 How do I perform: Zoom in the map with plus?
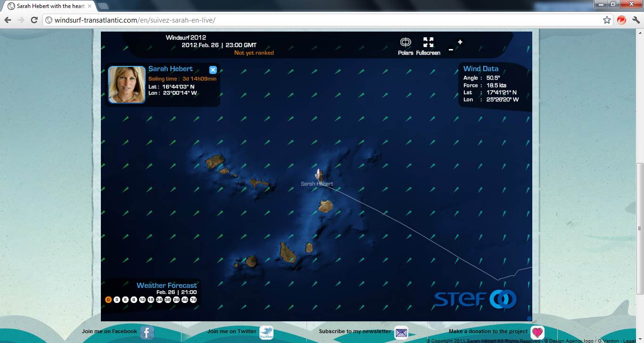point(460,42)
